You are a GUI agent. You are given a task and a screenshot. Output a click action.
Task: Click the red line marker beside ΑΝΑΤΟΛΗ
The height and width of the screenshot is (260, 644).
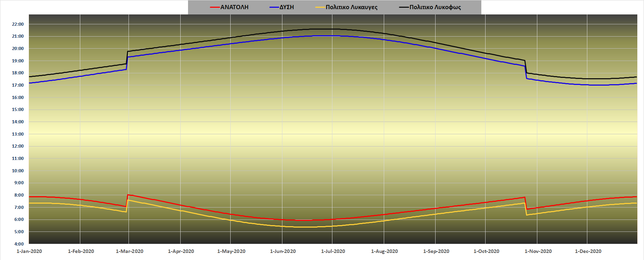[x=215, y=7]
